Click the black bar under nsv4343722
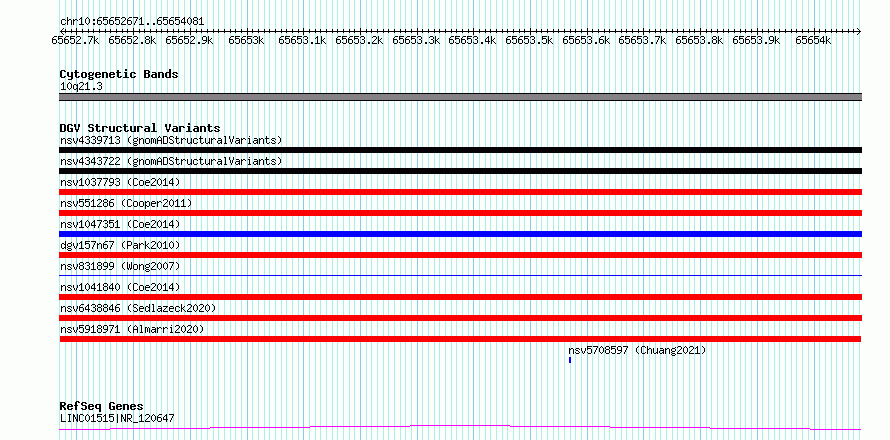The height and width of the screenshot is (440, 890). 460,171
